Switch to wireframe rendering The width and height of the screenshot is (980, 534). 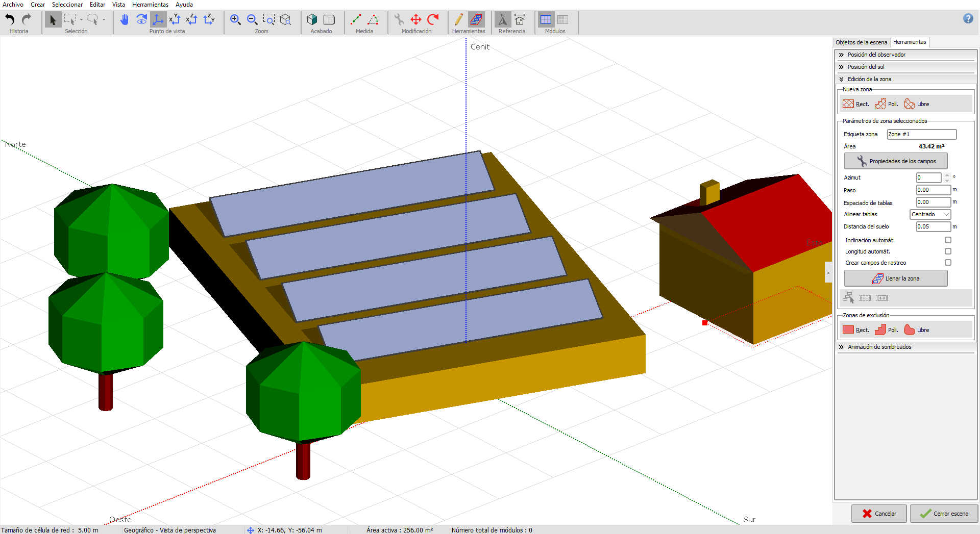329,19
